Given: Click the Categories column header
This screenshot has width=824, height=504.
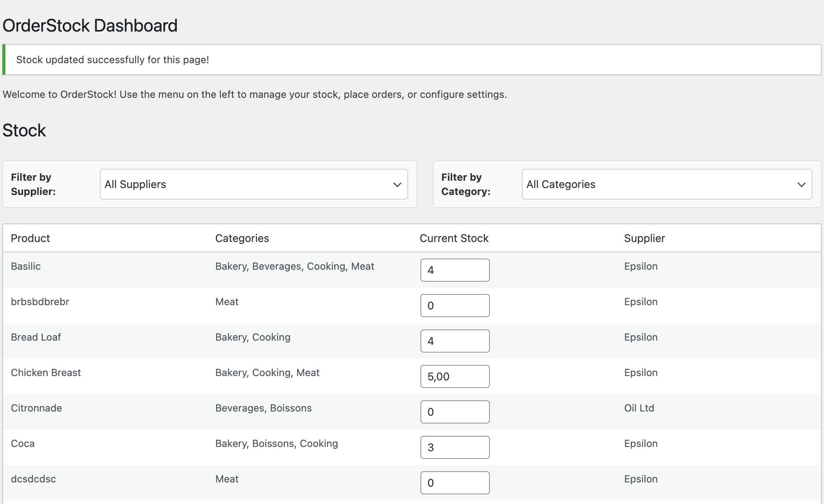Looking at the screenshot, I should click(x=242, y=238).
